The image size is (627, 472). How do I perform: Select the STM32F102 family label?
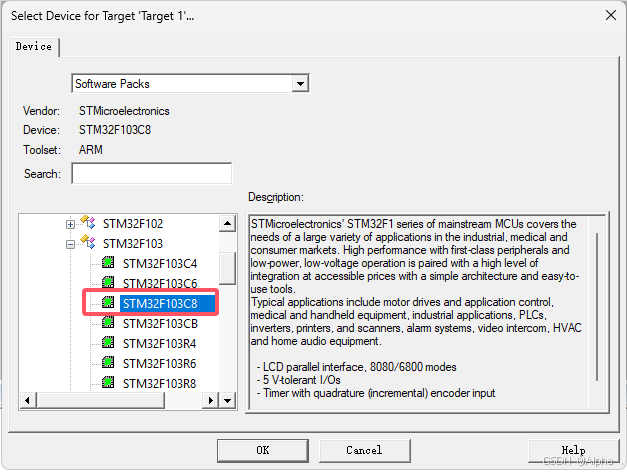pyautogui.click(x=133, y=224)
